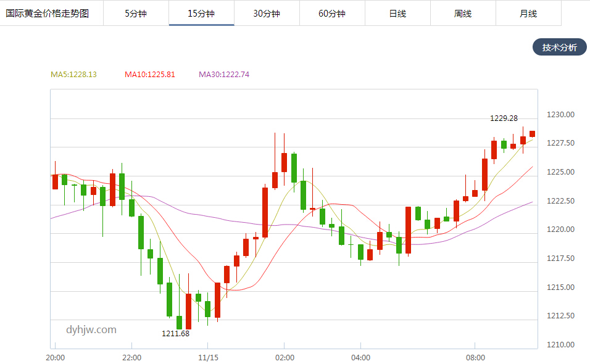Switch to the 5分钟 tab

pos(136,13)
